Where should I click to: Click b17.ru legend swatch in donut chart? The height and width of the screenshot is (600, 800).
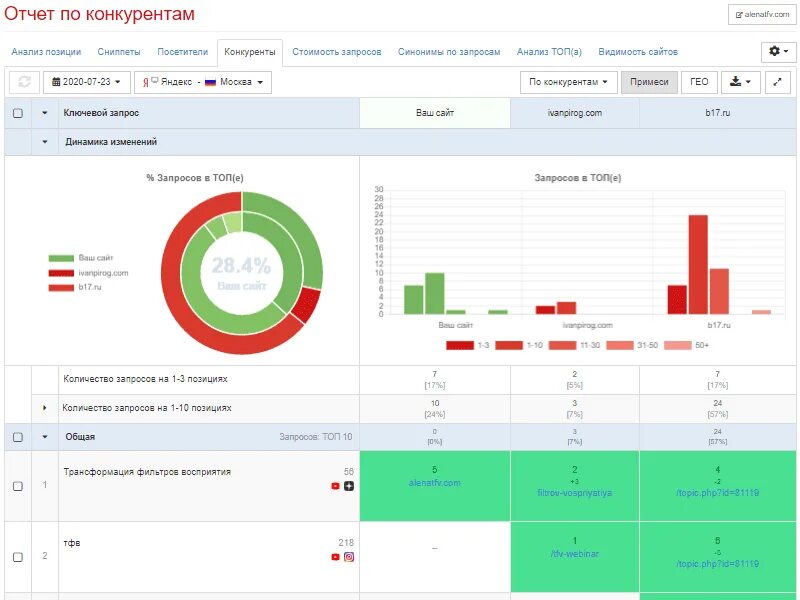[x=61, y=287]
